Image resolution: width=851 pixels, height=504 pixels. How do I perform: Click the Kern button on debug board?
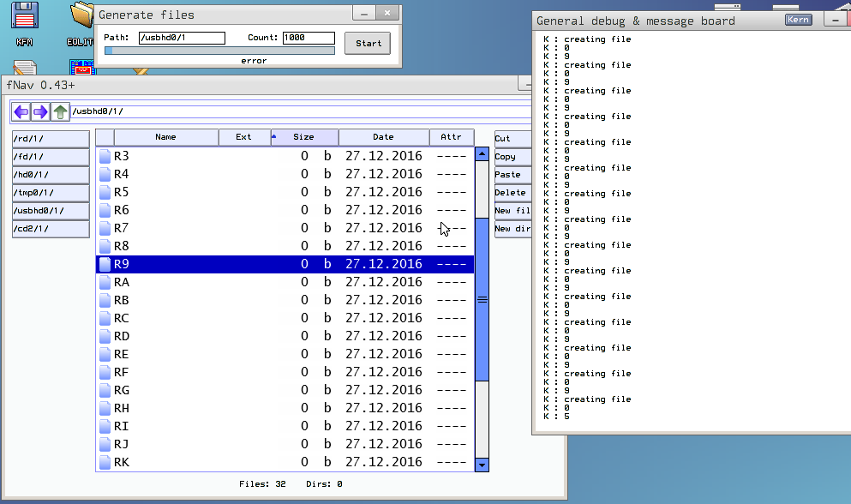click(x=798, y=20)
